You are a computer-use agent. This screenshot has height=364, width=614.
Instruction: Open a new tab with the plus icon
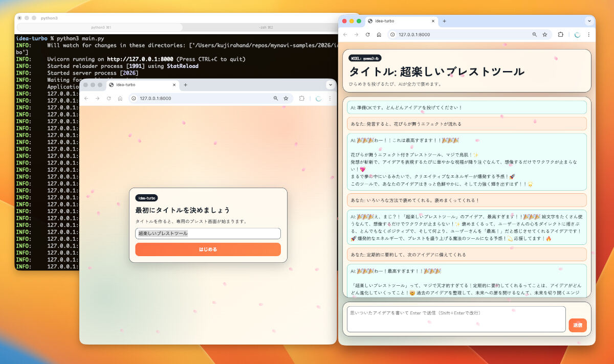(x=444, y=22)
